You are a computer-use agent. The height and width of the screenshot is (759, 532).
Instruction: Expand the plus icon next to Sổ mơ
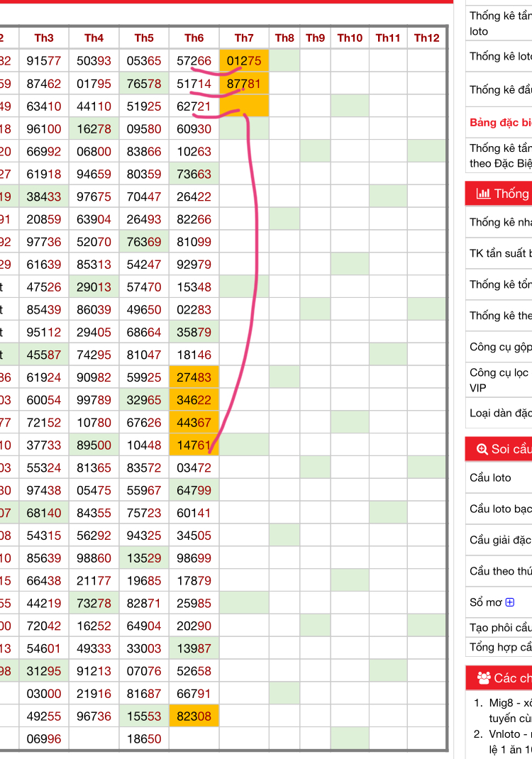(x=510, y=602)
